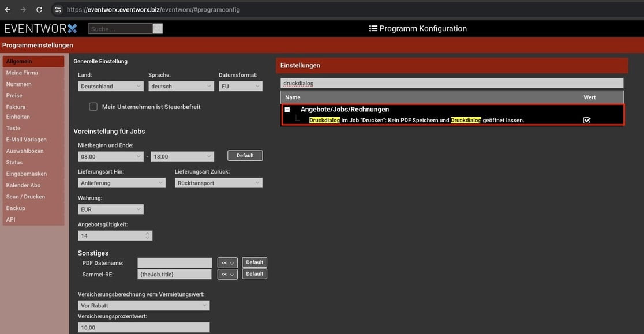Viewport: 644px width, 334px height.
Task: Uncheck the Druckdialog setting Wert checkbox
Action: [586, 120]
